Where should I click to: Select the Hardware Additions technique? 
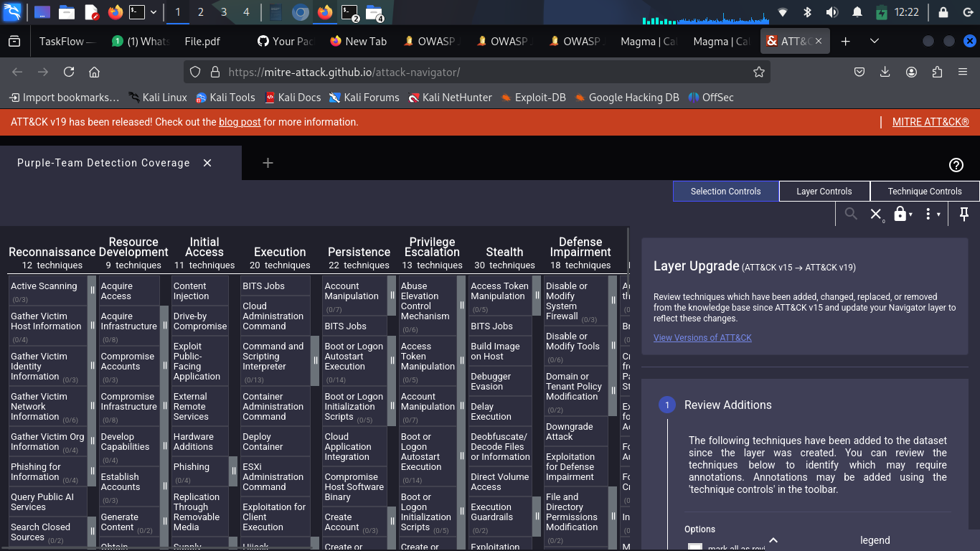pyautogui.click(x=199, y=441)
